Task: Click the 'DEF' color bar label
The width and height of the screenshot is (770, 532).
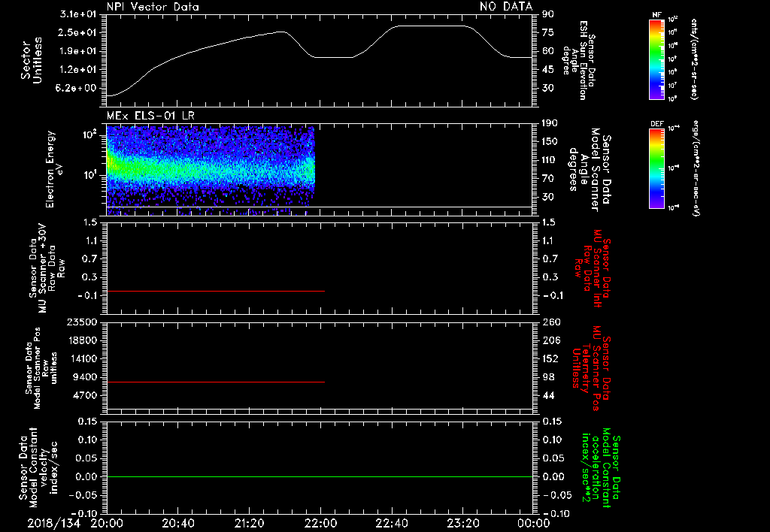Action: (x=656, y=124)
